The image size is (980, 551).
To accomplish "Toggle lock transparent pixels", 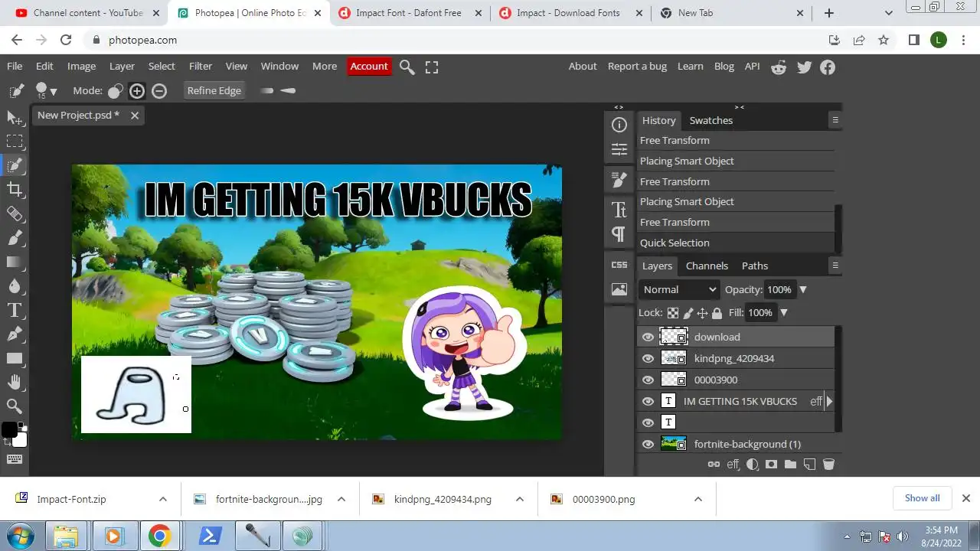I will [x=673, y=312].
